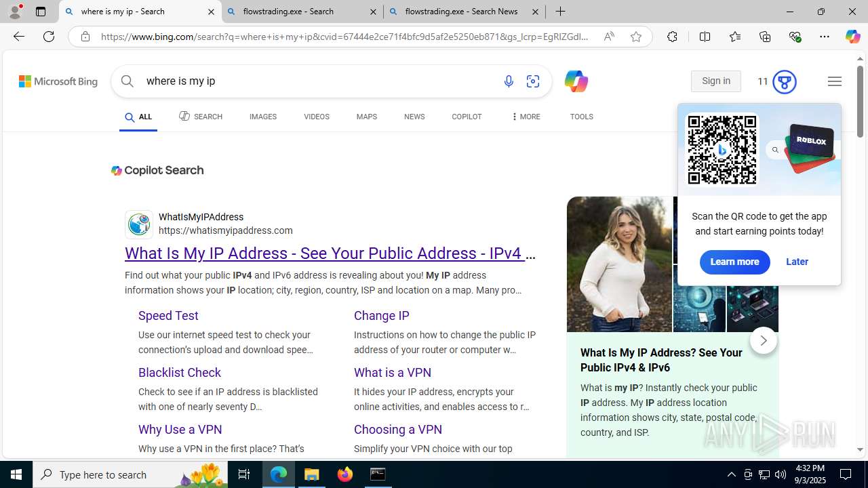This screenshot has height=488, width=868.
Task: Open the TOOLS filter option
Action: [581, 117]
